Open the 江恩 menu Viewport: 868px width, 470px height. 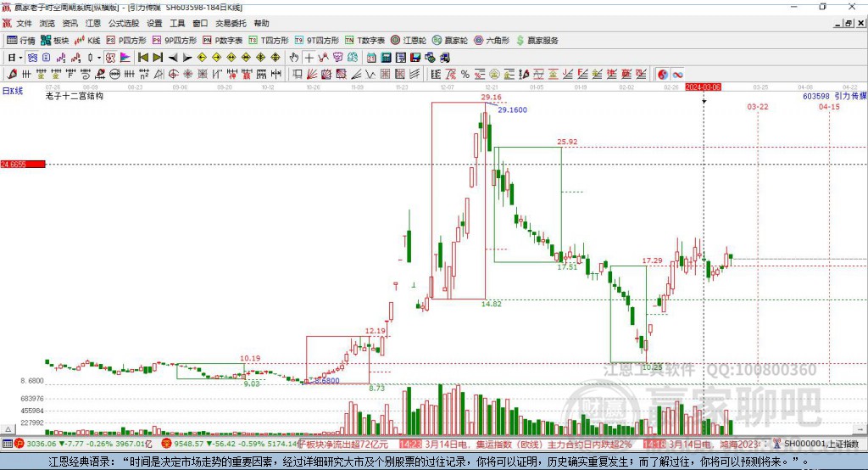pyautogui.click(x=93, y=23)
